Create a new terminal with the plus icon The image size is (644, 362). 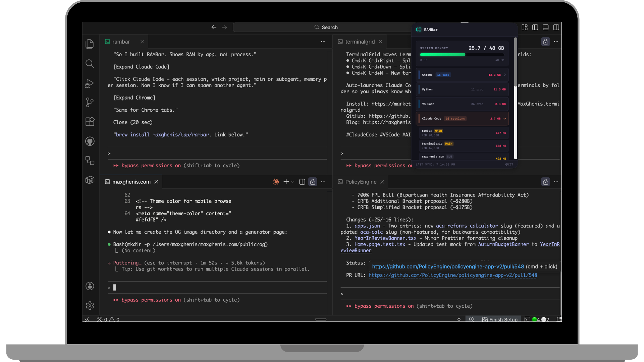coord(285,182)
